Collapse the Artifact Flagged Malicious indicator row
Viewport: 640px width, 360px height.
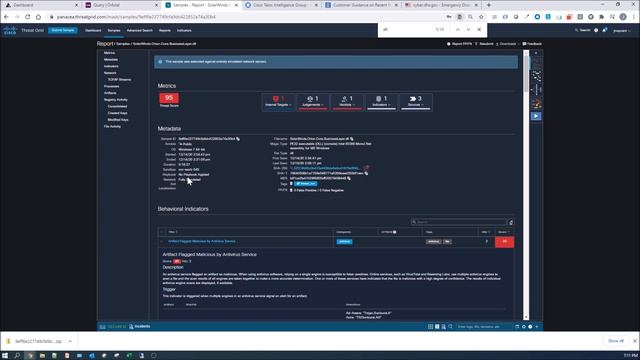[x=162, y=242]
